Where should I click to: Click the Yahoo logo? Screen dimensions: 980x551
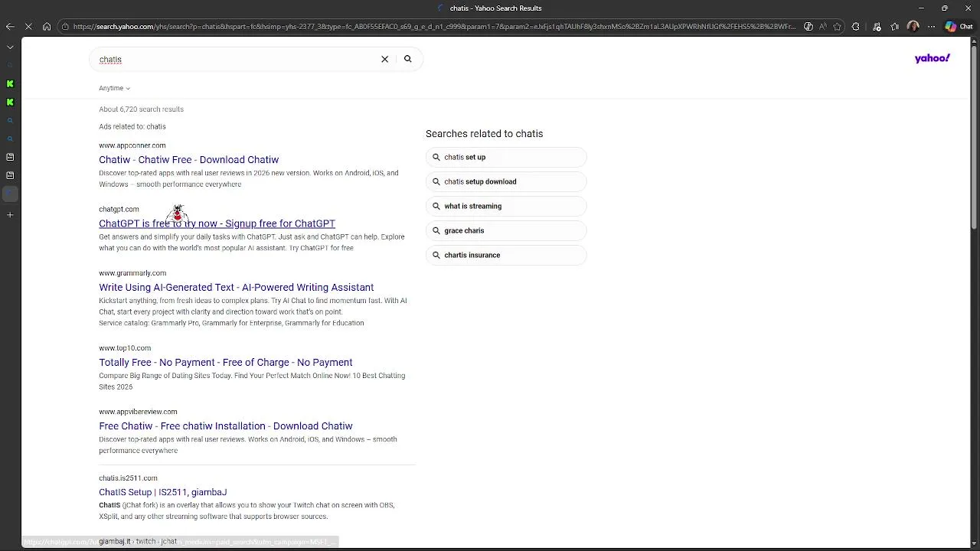(x=932, y=58)
